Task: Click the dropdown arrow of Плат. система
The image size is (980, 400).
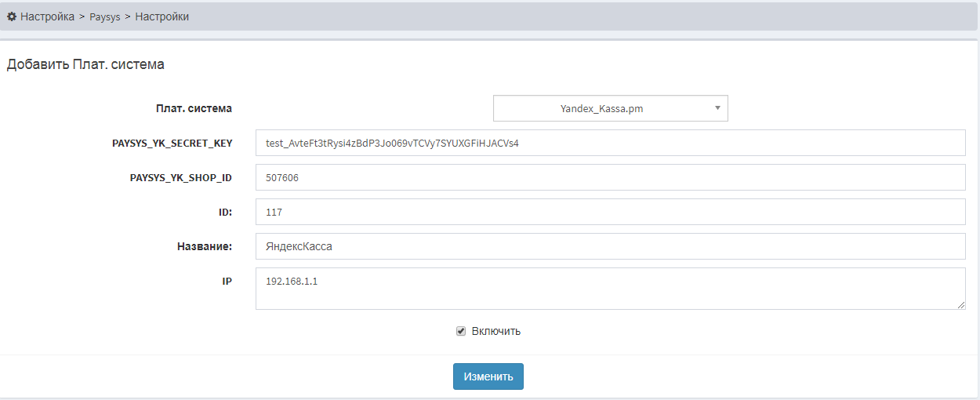Action: [717, 109]
